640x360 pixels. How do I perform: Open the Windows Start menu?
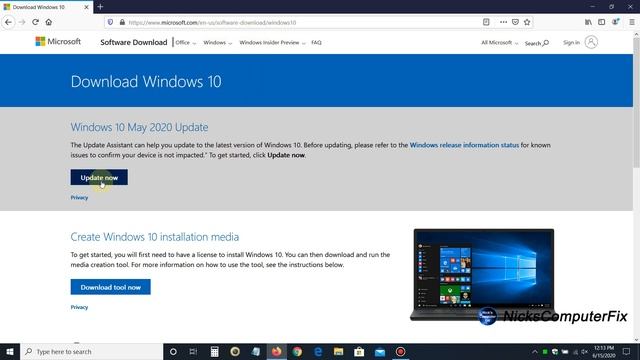click(x=10, y=351)
